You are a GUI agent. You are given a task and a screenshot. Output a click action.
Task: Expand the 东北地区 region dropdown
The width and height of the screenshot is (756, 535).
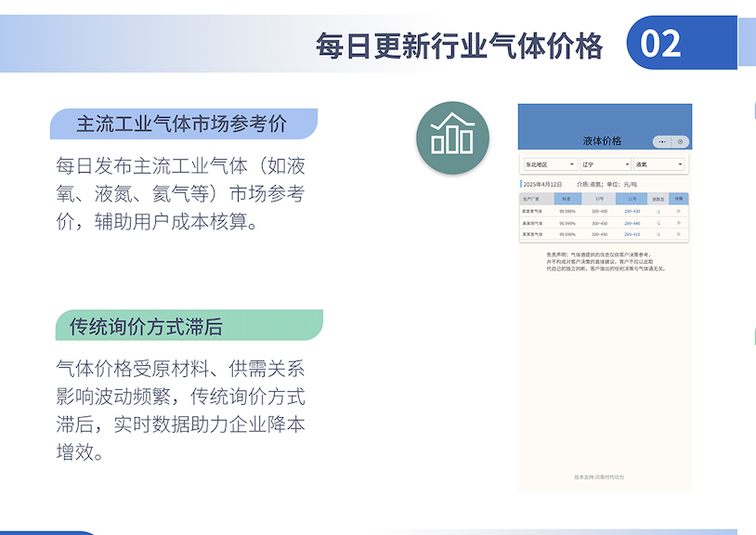tap(550, 164)
